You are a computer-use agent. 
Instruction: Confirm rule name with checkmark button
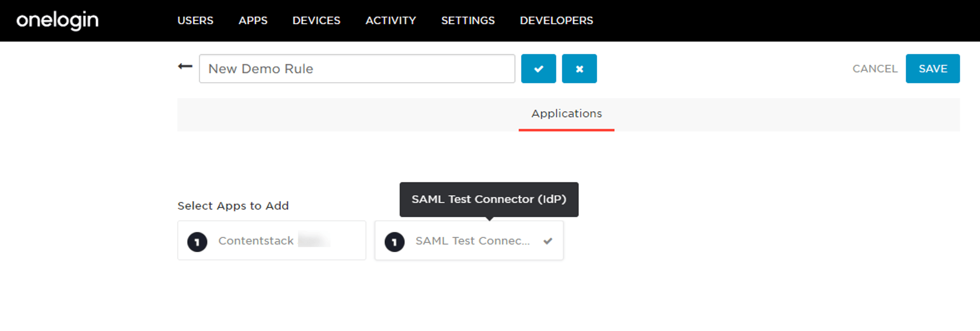538,69
